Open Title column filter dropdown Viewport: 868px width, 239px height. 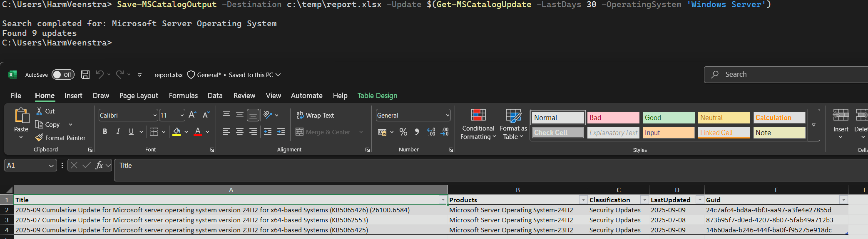click(x=443, y=200)
